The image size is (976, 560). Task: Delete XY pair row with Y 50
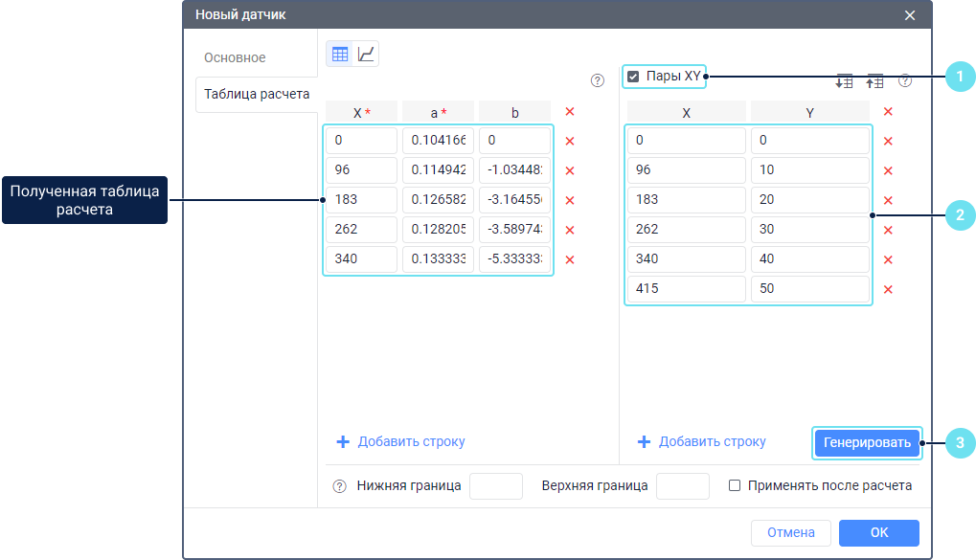(888, 289)
